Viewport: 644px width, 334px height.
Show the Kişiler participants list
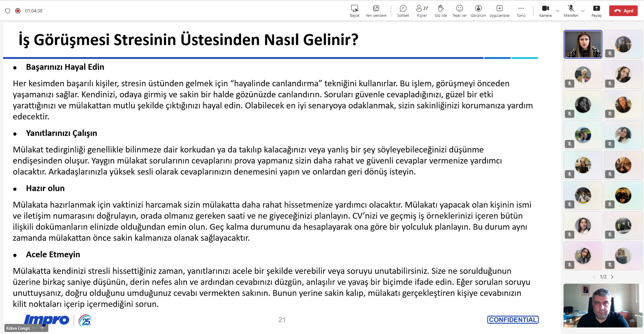(422, 11)
